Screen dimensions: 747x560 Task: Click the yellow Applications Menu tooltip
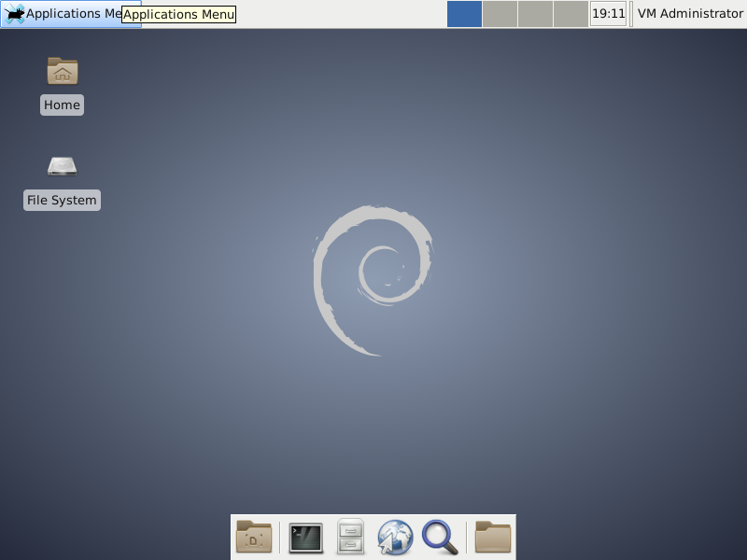tap(178, 15)
